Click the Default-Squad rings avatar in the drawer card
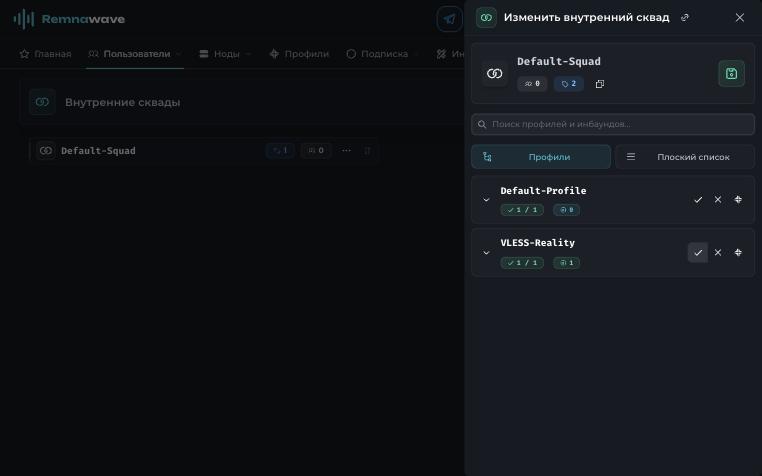 (495, 73)
